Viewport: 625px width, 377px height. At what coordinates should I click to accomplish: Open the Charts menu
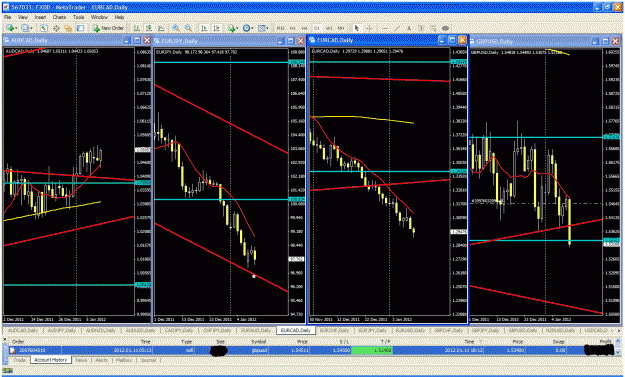click(59, 17)
